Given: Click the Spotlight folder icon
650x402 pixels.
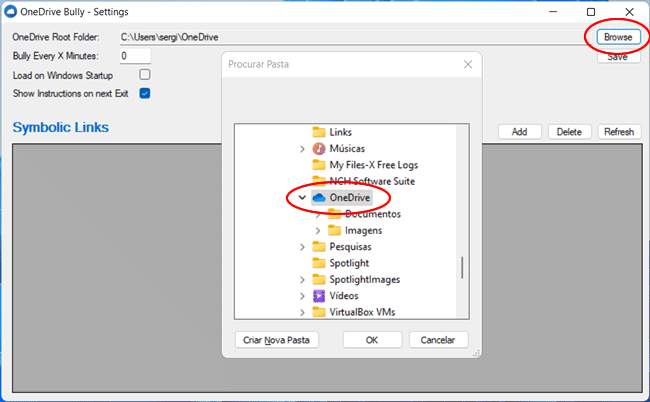Looking at the screenshot, I should [x=319, y=263].
